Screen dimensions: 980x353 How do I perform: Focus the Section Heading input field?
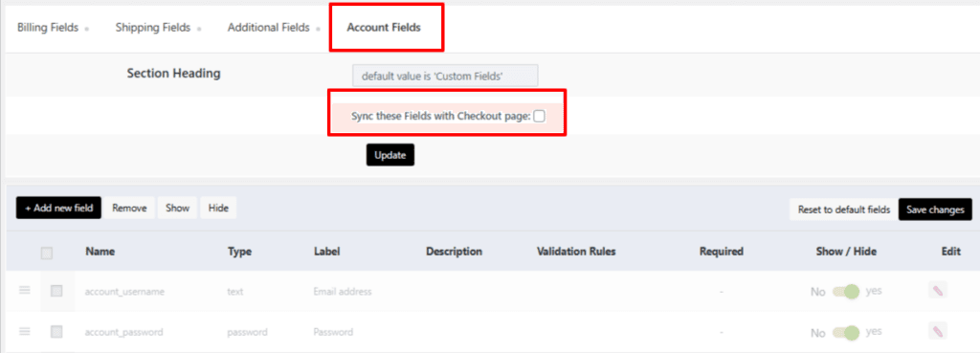pos(445,76)
